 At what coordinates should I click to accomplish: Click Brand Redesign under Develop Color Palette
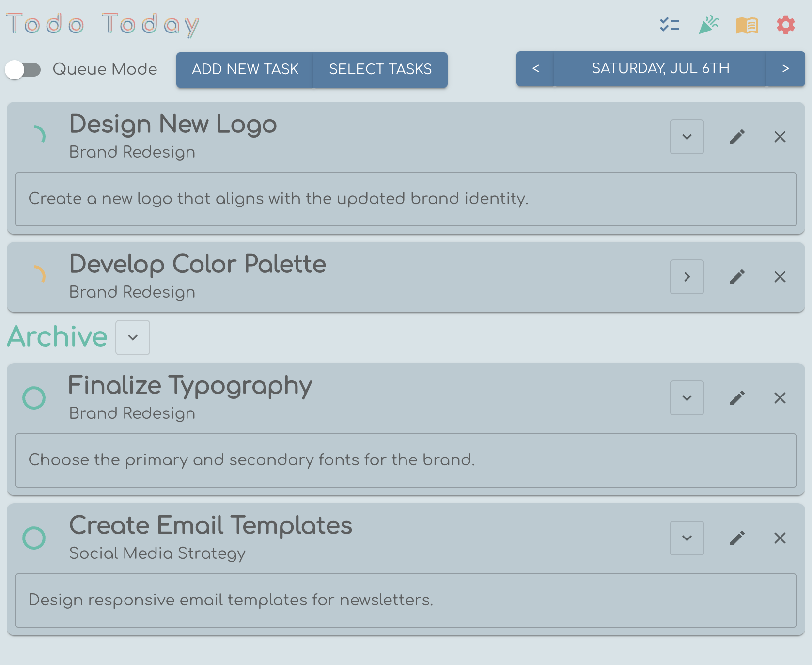coord(132,292)
